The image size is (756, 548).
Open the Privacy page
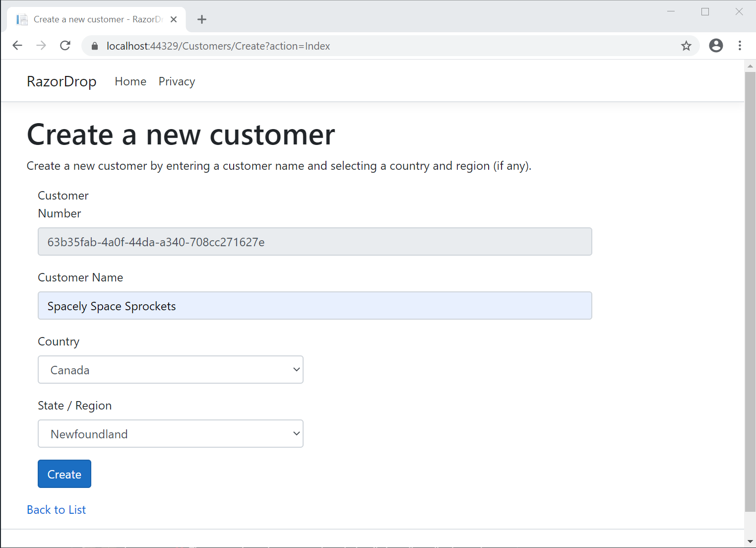click(x=177, y=81)
